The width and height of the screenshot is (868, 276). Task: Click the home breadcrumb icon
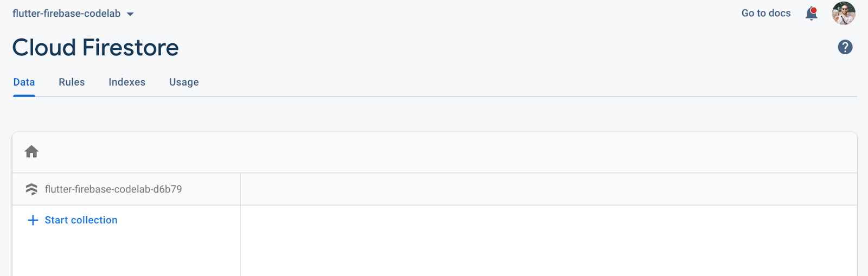31,152
